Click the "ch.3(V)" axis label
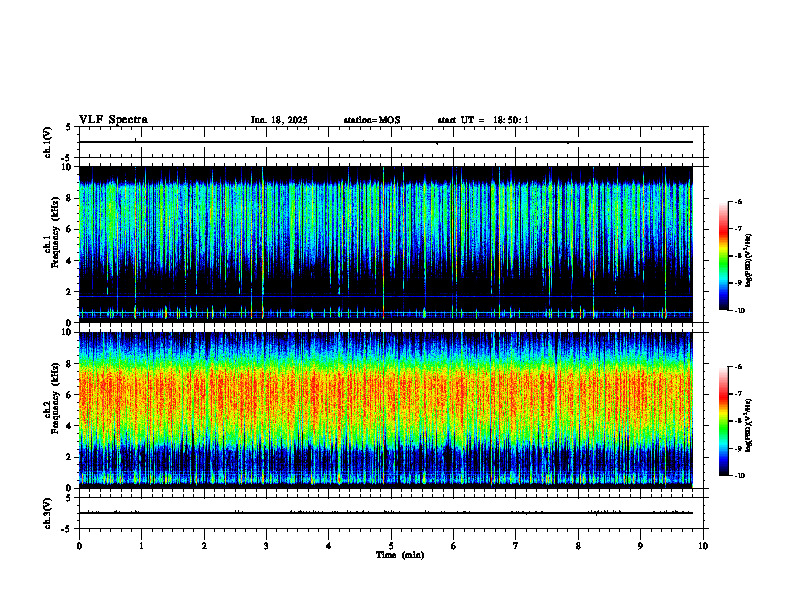 47,513
